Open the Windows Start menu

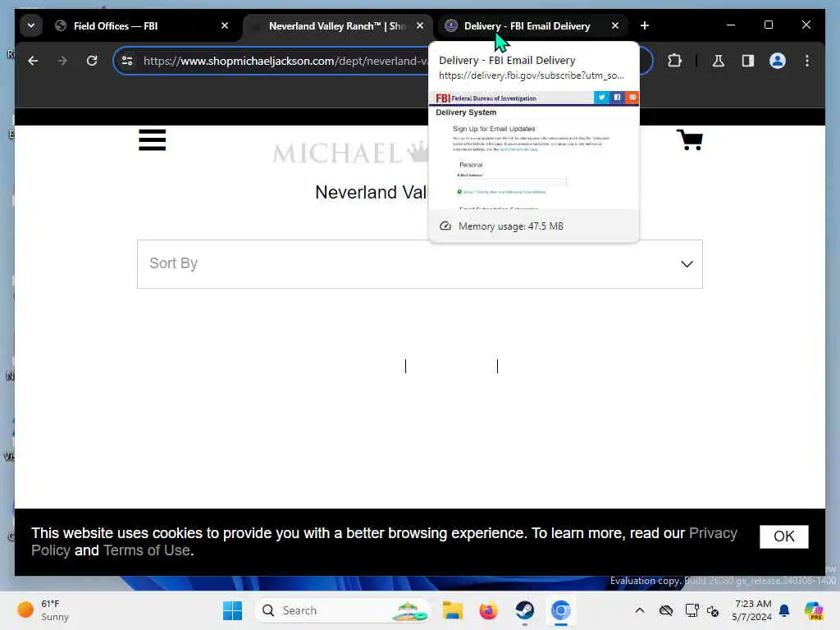[232, 610]
